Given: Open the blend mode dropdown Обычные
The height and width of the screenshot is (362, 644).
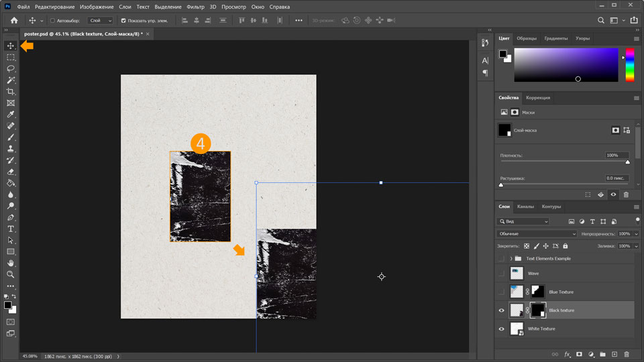Looking at the screenshot, I should (x=537, y=233).
